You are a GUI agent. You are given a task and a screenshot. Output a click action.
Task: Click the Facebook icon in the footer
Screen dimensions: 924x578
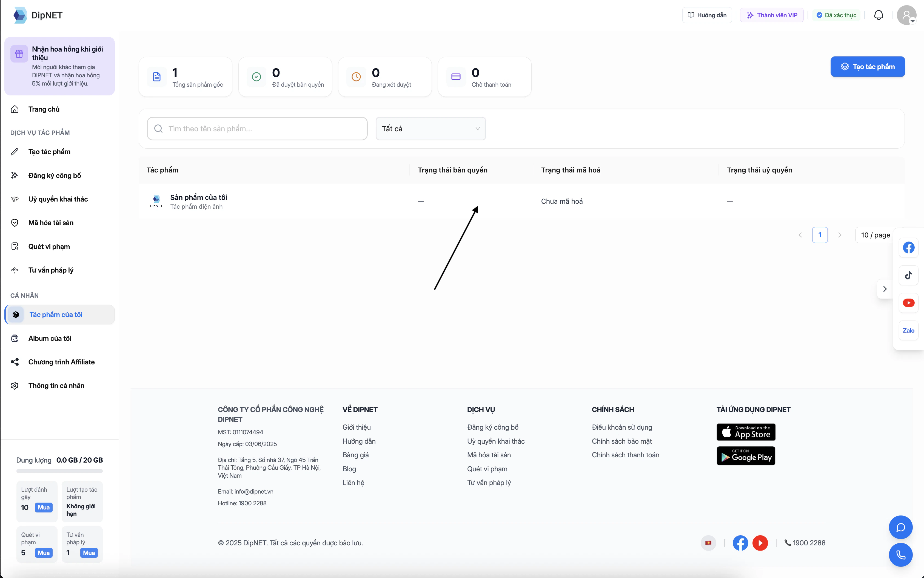click(740, 543)
